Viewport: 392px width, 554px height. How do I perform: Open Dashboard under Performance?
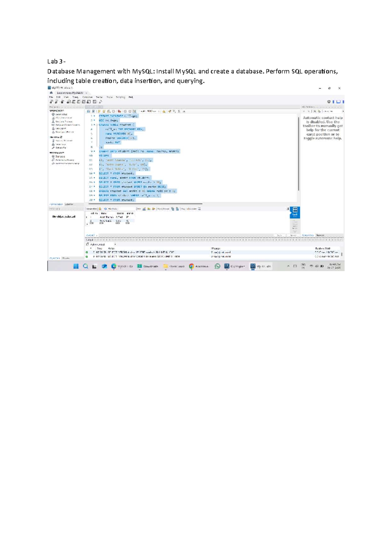click(x=58, y=156)
